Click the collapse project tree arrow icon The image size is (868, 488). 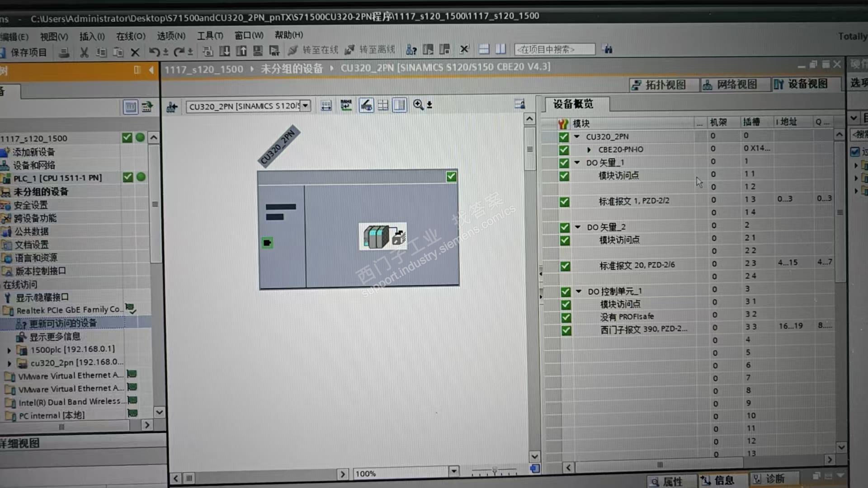pyautogui.click(x=151, y=70)
